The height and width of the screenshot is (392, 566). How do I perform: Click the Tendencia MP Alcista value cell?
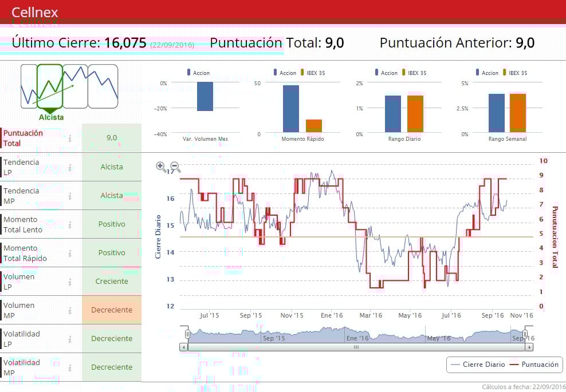pos(112,196)
